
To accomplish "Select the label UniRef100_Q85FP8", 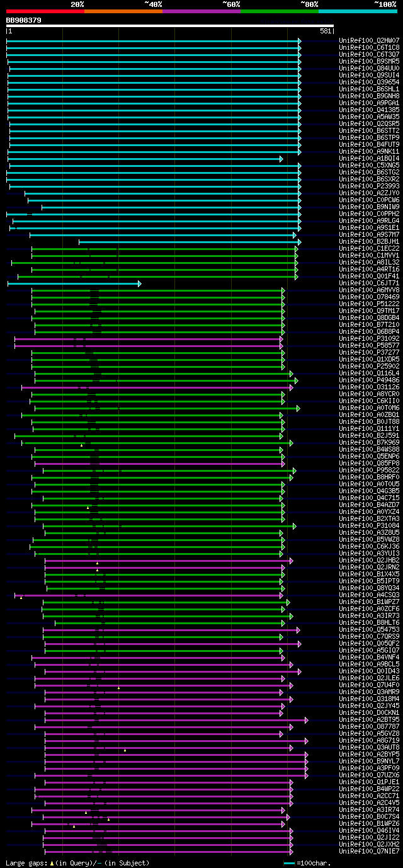I will click(x=369, y=464).
